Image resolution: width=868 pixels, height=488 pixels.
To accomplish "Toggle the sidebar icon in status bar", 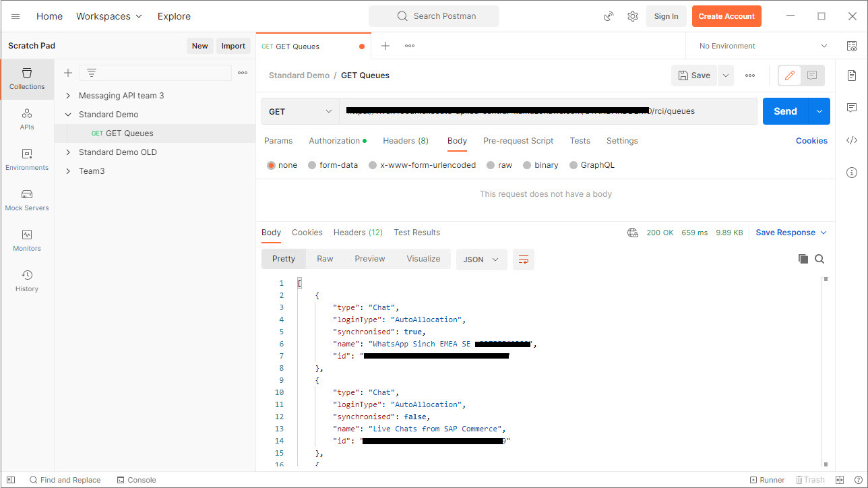I will point(11,480).
